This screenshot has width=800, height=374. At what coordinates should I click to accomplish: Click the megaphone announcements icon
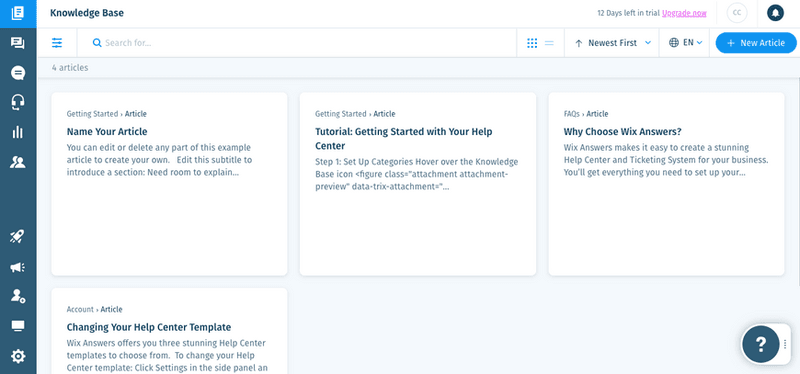[x=18, y=267]
